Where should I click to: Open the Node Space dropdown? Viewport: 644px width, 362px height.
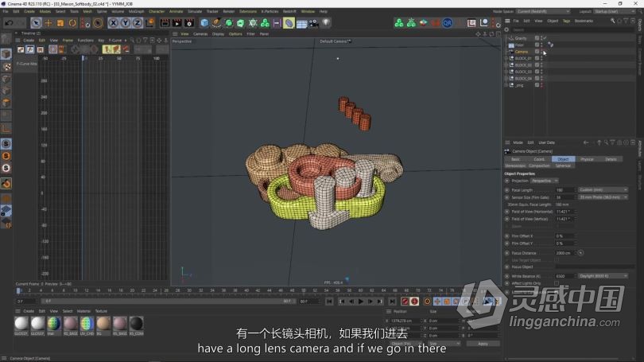tap(543, 11)
